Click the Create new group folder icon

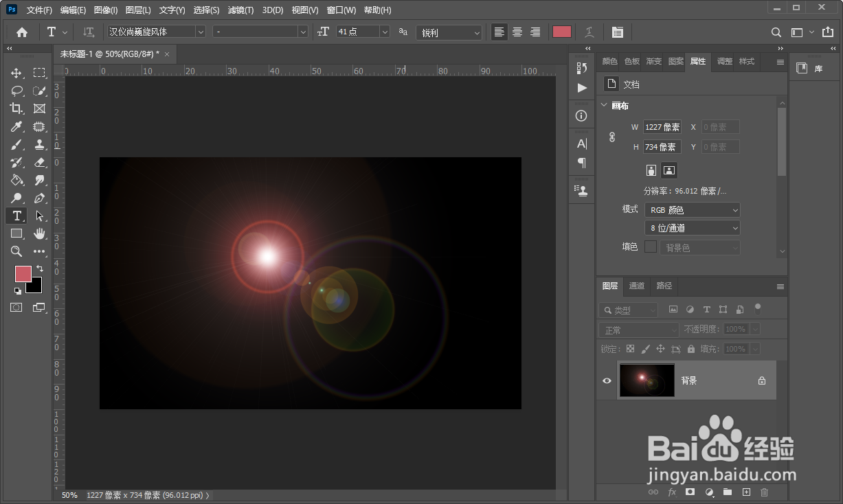point(728,492)
